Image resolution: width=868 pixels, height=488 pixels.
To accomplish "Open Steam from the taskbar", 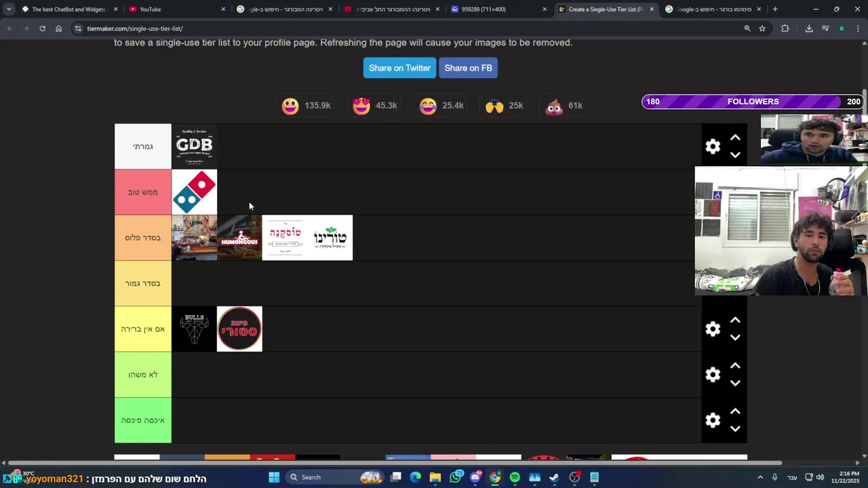I will [554, 477].
